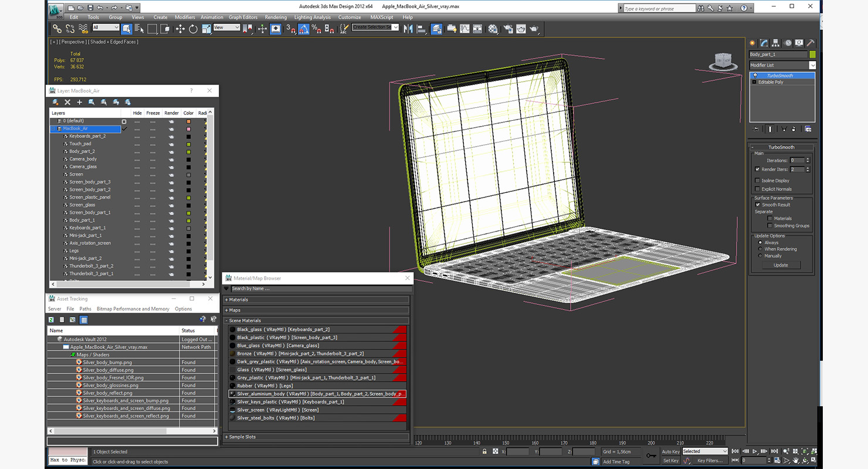Activate the Select and Uniform Scale tool

[206, 28]
